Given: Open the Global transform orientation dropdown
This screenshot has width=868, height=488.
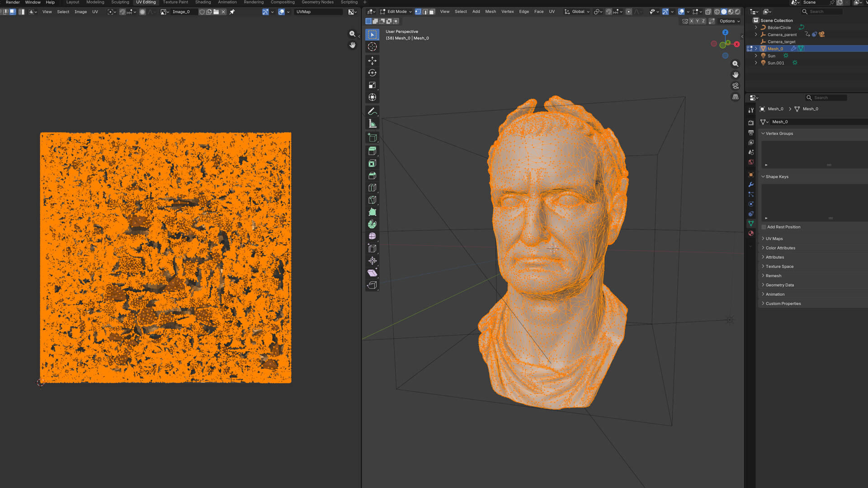Looking at the screenshot, I should [x=576, y=12].
